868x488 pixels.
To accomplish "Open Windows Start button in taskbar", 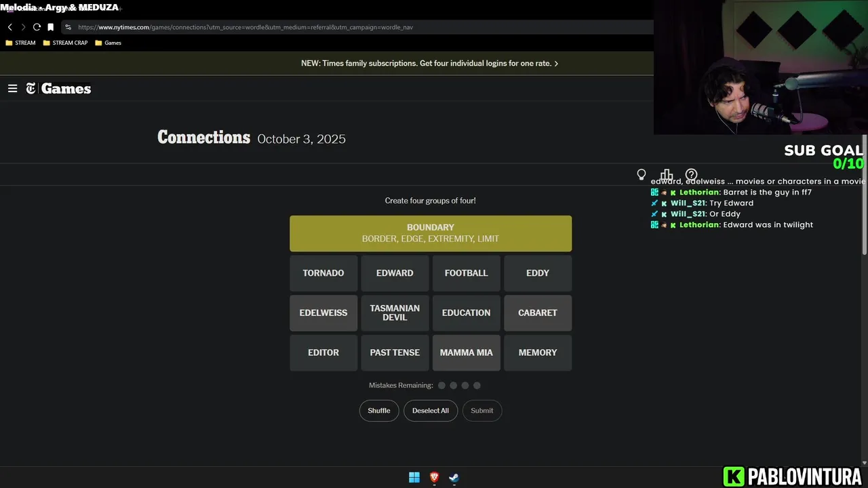I will click(414, 477).
